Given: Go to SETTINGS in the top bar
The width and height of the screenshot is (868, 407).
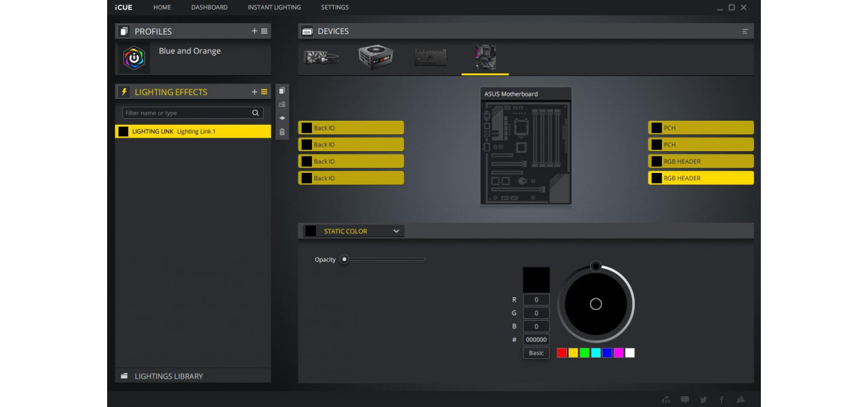Looking at the screenshot, I should tap(335, 7).
